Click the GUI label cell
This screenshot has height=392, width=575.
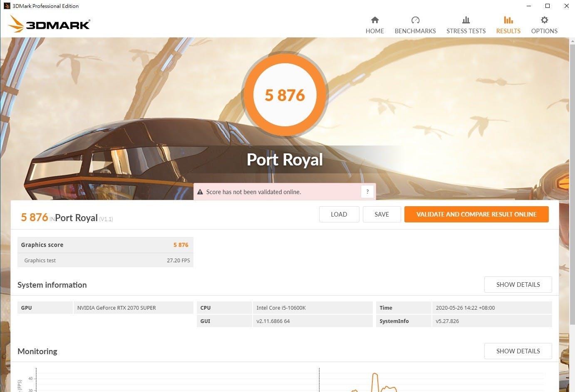coord(224,321)
